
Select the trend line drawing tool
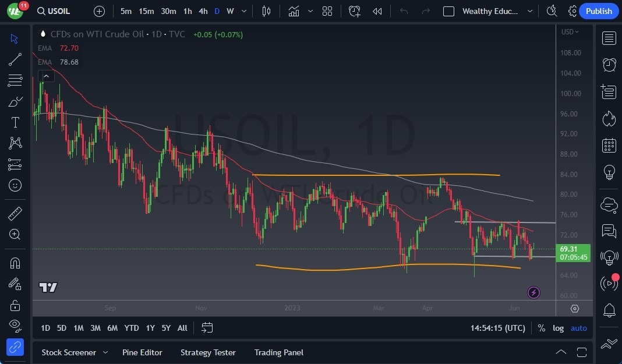click(15, 59)
